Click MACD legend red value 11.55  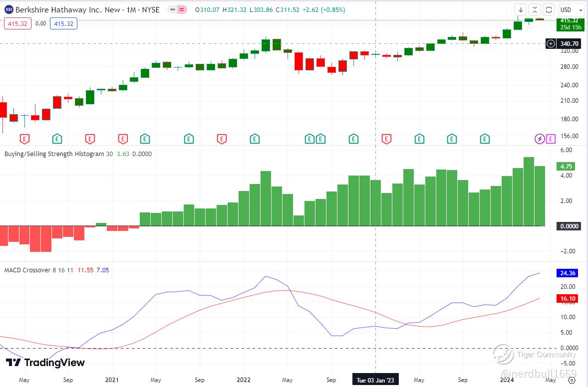[85, 270]
